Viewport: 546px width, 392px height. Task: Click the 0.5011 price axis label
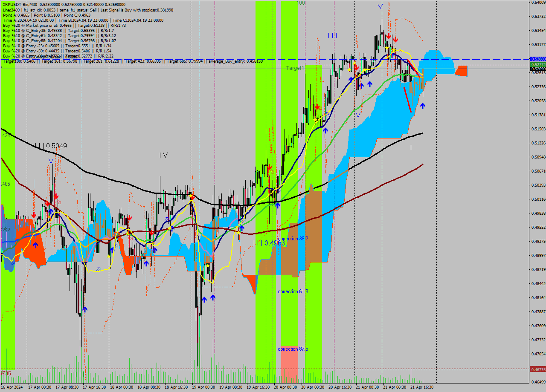point(538,199)
